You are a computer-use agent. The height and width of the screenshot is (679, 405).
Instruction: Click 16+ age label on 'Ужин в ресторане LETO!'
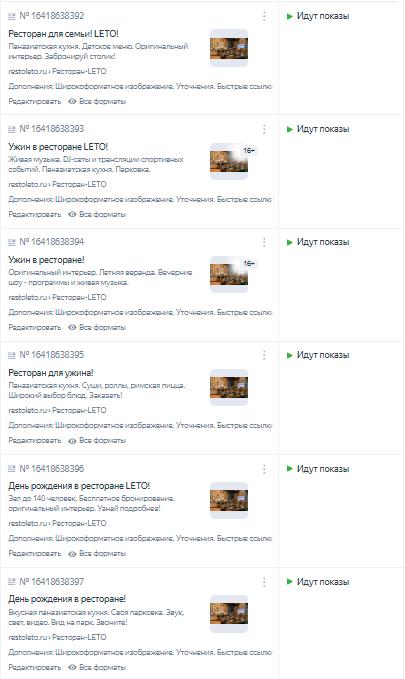(x=249, y=151)
